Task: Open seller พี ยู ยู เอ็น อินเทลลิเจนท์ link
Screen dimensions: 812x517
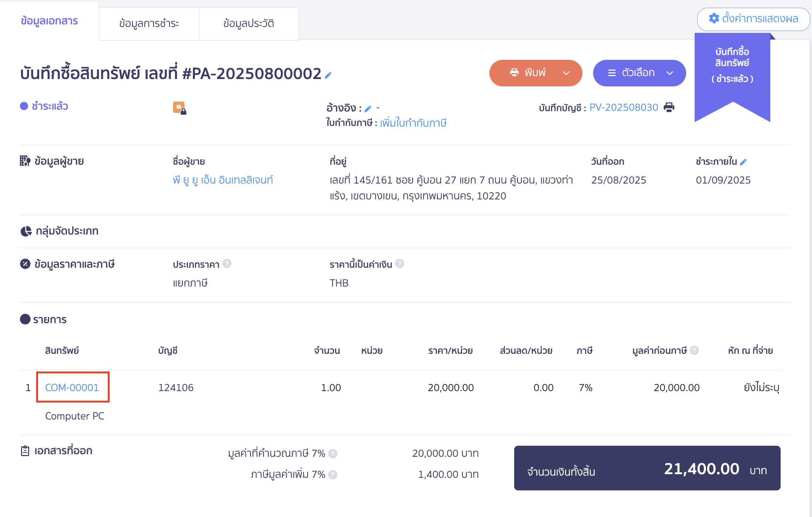Action: (x=223, y=180)
